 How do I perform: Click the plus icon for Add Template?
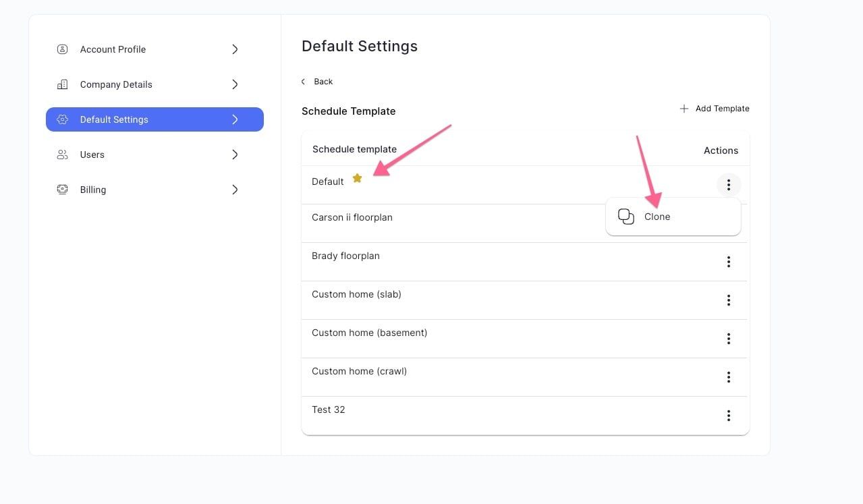(684, 109)
